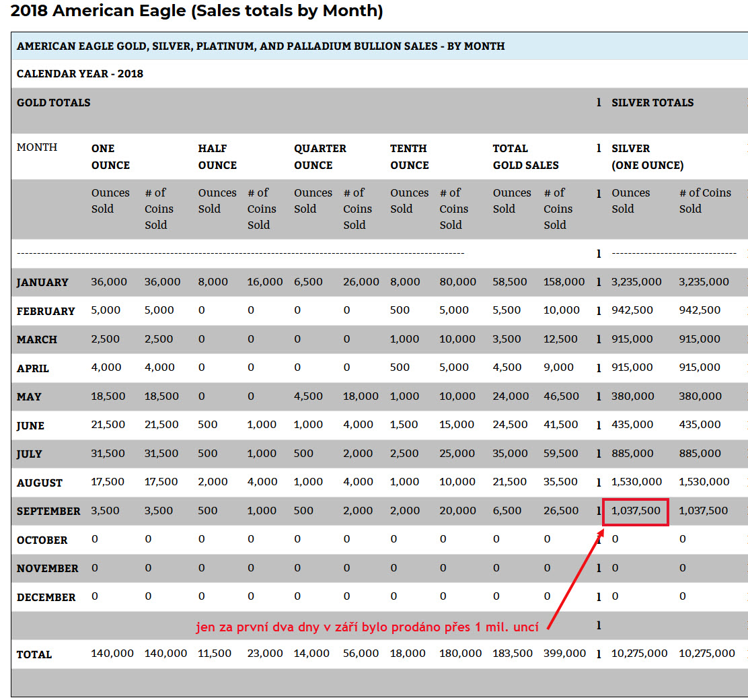This screenshot has height=700, width=748.
Task: Select August's total gold ounces value 21,500
Action: click(x=510, y=482)
